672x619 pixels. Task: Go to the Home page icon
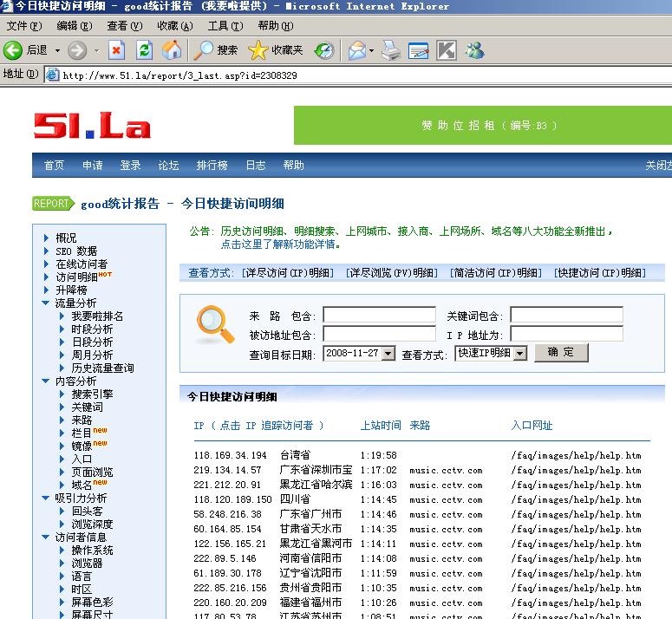click(172, 50)
